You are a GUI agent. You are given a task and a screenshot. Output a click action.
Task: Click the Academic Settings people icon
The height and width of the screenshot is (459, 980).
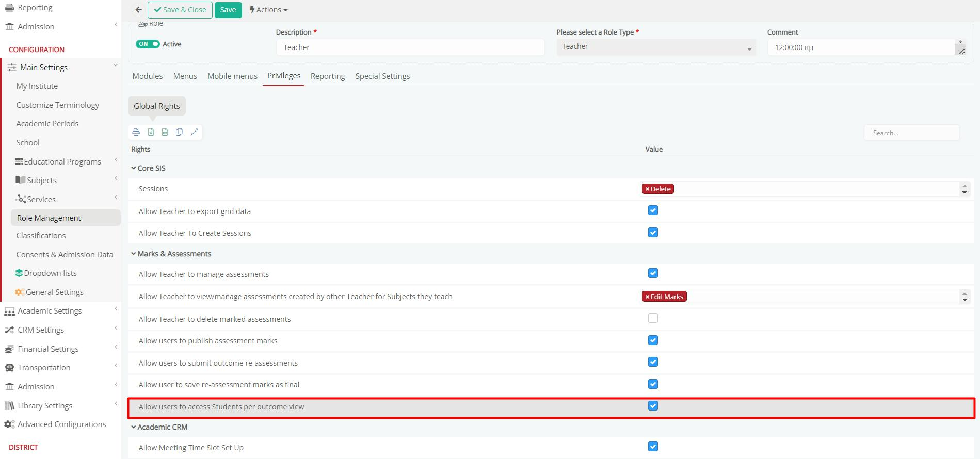coord(9,311)
